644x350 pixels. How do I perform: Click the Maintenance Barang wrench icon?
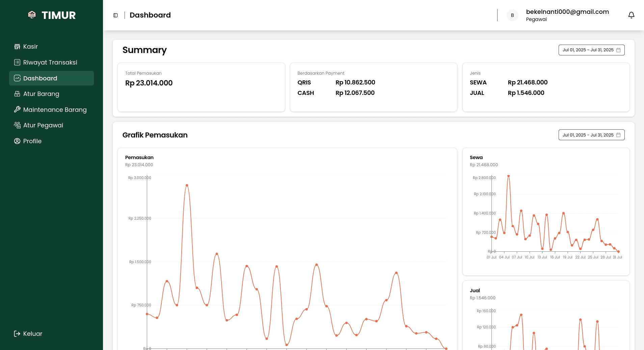point(17,109)
